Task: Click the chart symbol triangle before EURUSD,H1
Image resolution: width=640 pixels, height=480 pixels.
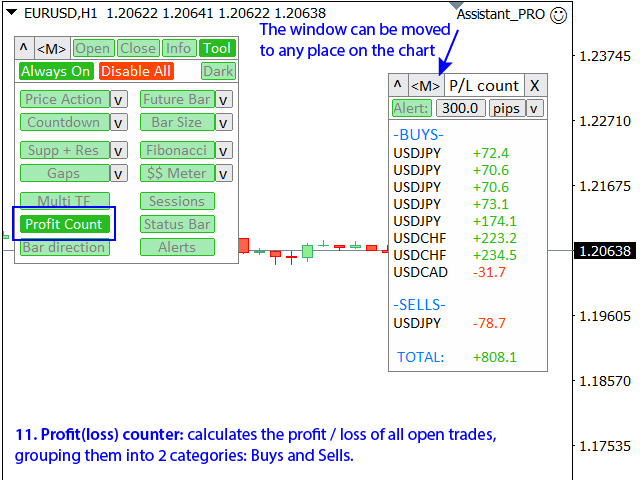Action: tap(11, 14)
